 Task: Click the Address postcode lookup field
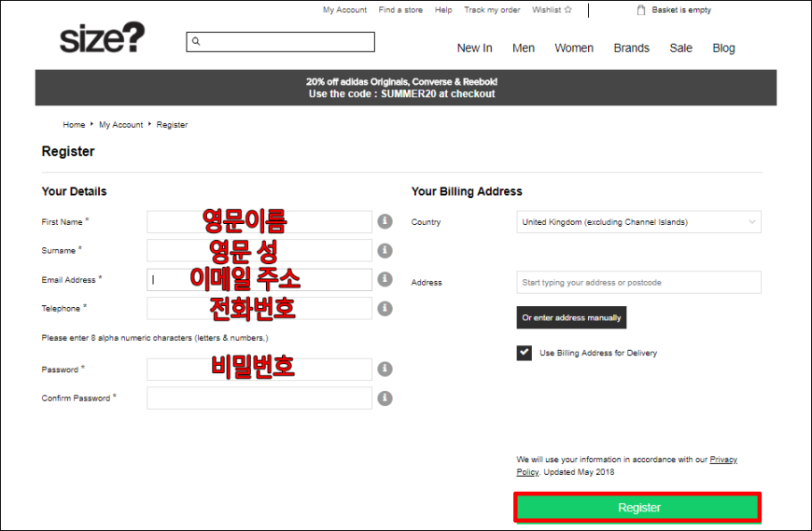tap(638, 282)
